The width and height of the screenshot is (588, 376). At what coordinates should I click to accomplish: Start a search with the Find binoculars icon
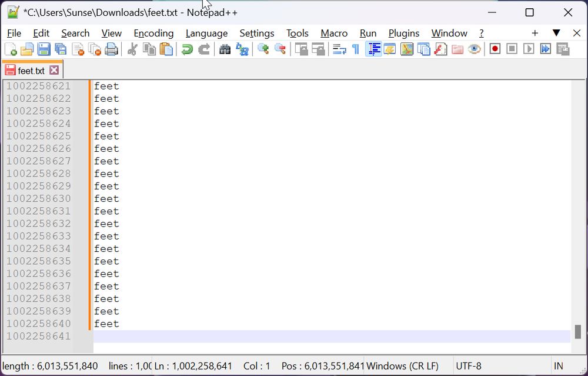point(225,49)
